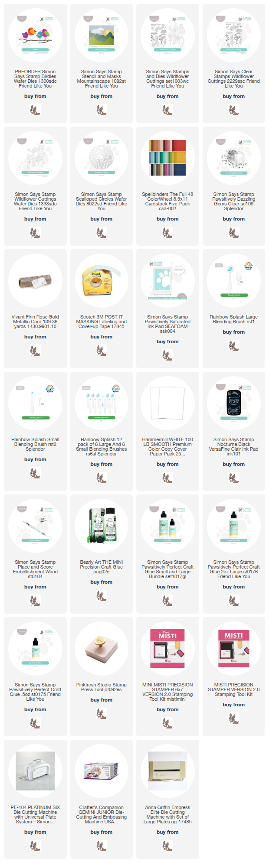This screenshot has height=868, width=269.
Task: Open Birdies Wafer Dies product image
Action: [35, 36]
